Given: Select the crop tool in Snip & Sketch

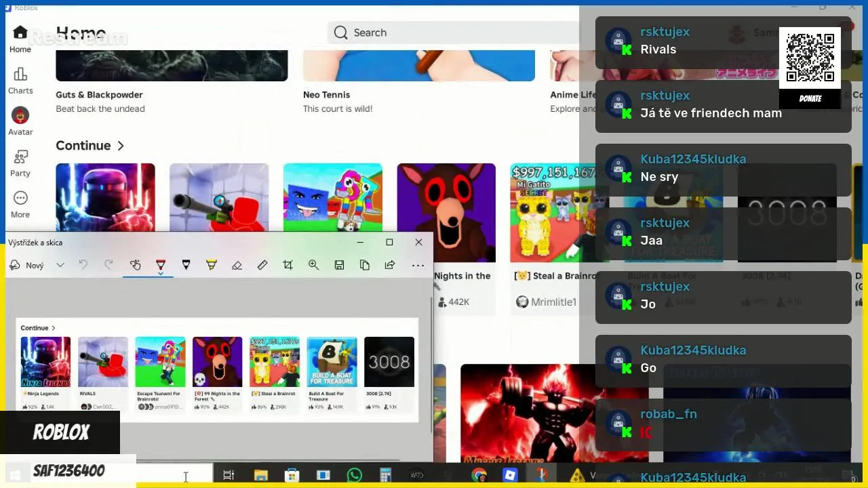Looking at the screenshot, I should click(x=288, y=265).
